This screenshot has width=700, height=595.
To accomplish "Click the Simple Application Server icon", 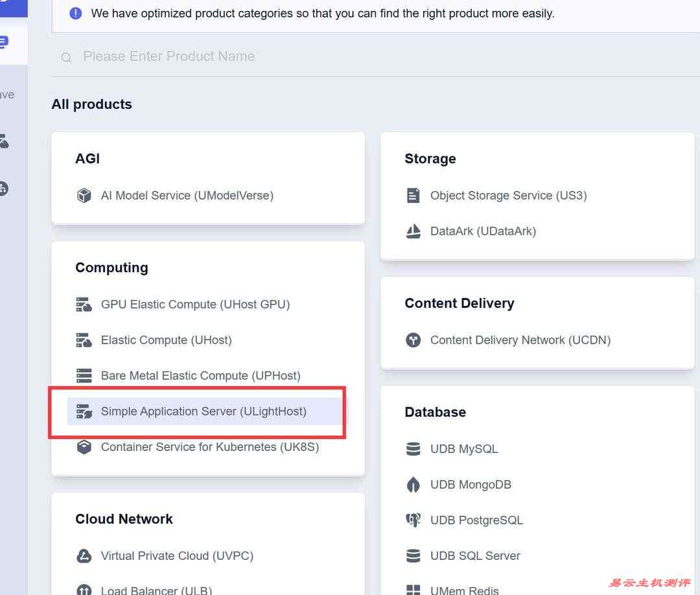I will coord(84,411).
